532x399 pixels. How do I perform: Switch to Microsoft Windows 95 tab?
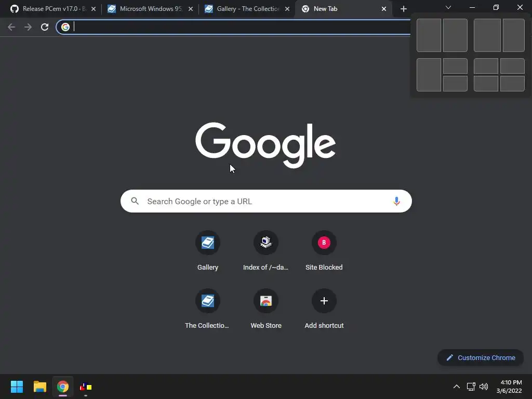150,9
